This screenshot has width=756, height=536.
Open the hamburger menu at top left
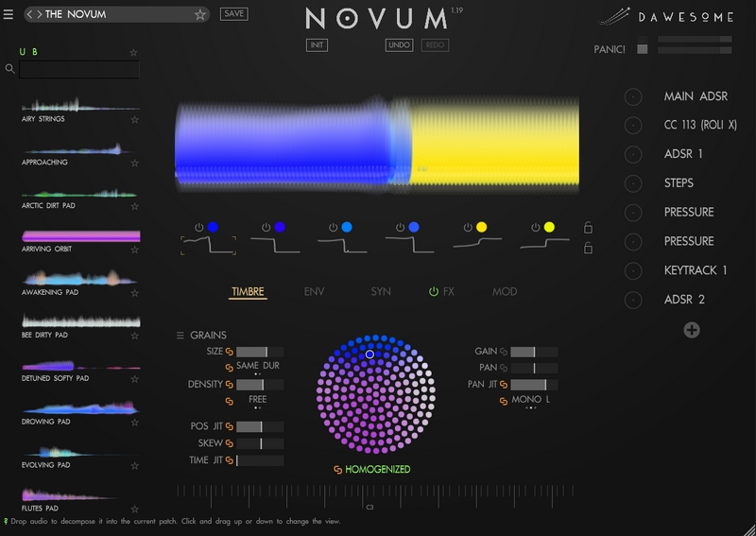[9, 14]
